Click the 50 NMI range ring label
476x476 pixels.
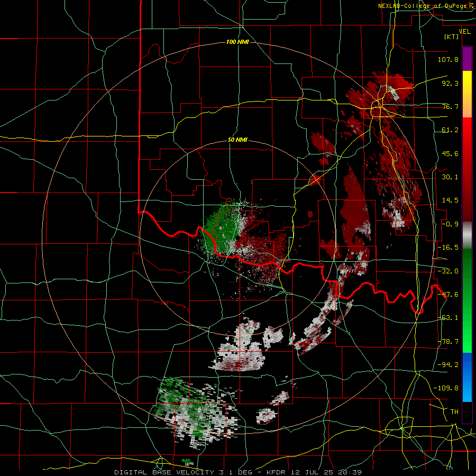[237, 140]
